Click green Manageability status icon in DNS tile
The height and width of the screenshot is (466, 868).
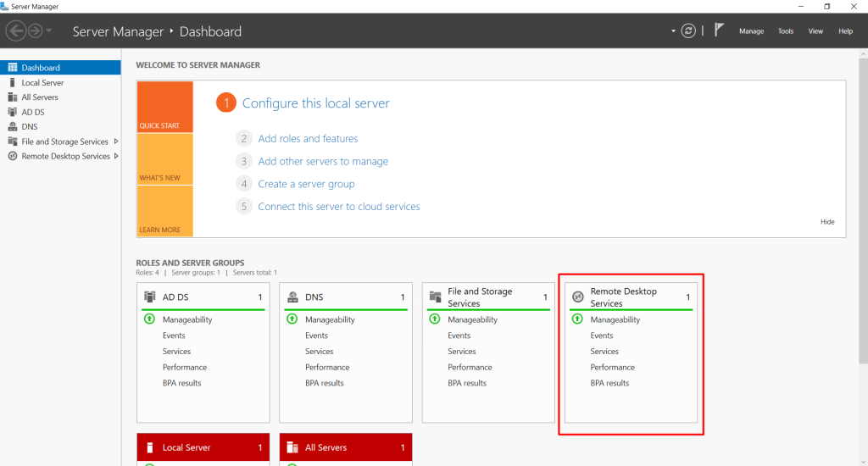click(292, 319)
